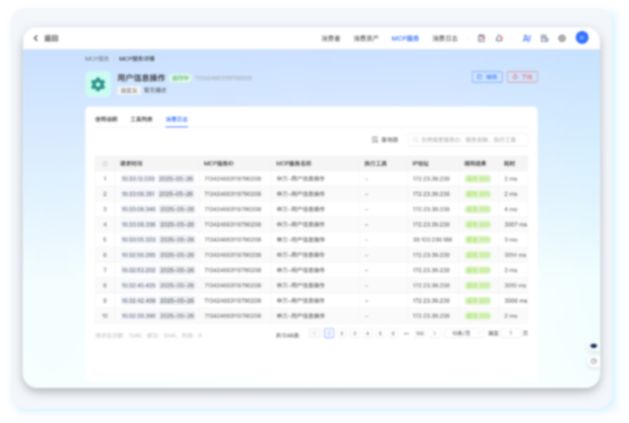Focus the jump-to page number input
Screen dimensions: 629x423
pyautogui.click(x=511, y=333)
